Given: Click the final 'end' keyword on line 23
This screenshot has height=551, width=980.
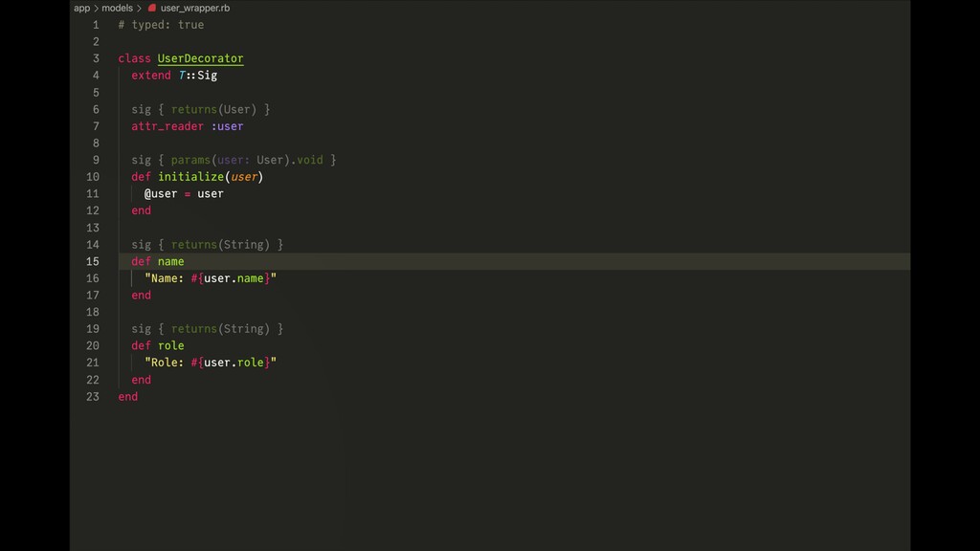Looking at the screenshot, I should (128, 397).
